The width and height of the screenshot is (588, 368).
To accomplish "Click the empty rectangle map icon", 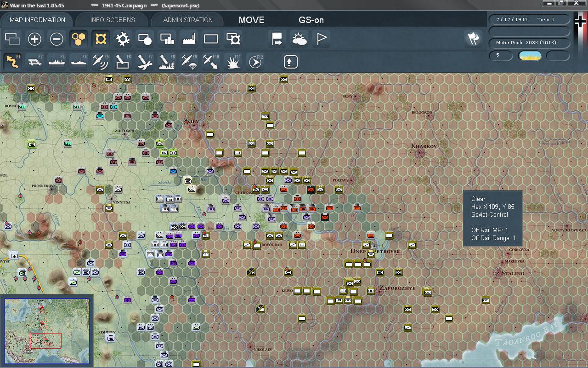I will coord(211,39).
